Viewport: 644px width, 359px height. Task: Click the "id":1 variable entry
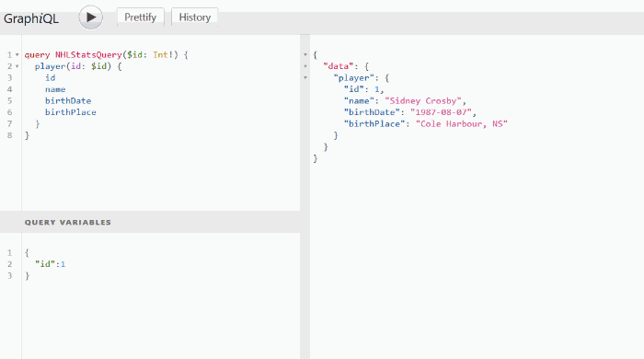click(50, 264)
